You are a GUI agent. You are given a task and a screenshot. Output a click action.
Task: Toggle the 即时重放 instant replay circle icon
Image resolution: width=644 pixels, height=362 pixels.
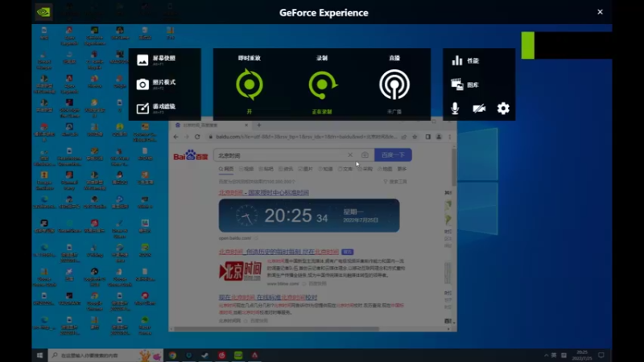pos(250,84)
